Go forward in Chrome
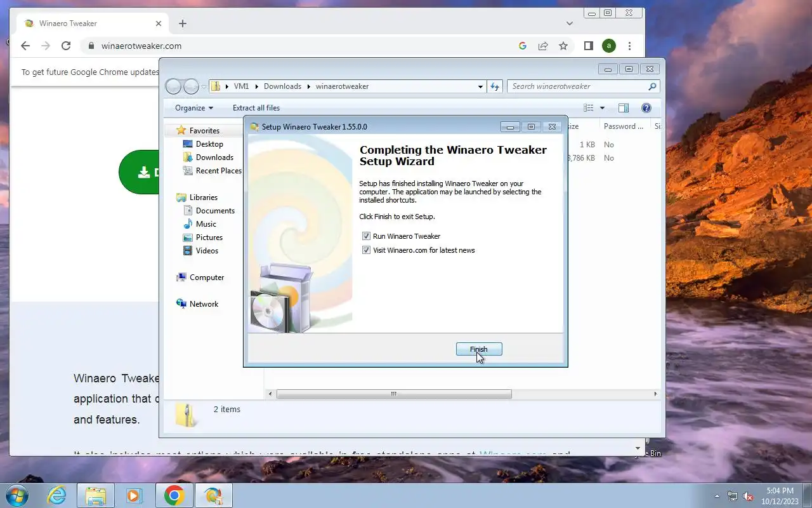The height and width of the screenshot is (508, 812). (x=46, y=46)
